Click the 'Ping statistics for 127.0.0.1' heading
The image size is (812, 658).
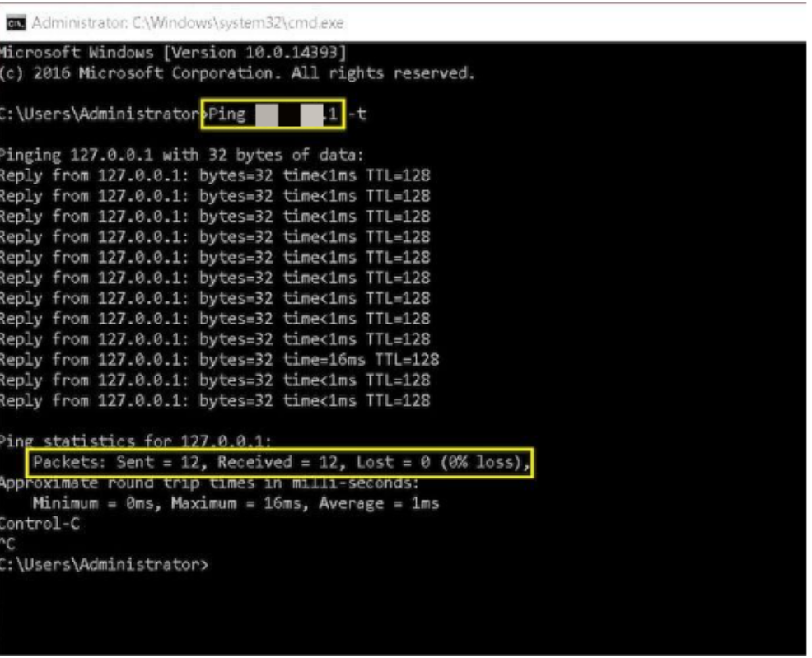click(x=136, y=442)
